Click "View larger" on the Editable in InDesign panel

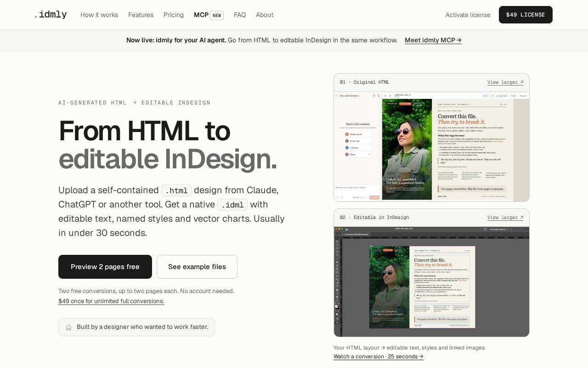tap(505, 218)
